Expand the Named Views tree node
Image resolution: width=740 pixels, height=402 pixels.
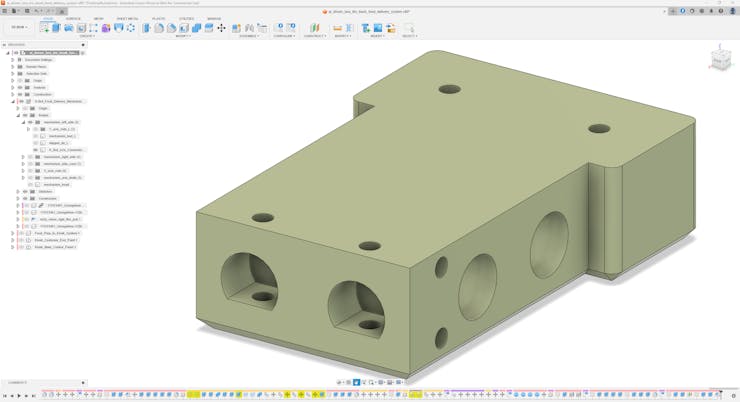(x=13, y=67)
